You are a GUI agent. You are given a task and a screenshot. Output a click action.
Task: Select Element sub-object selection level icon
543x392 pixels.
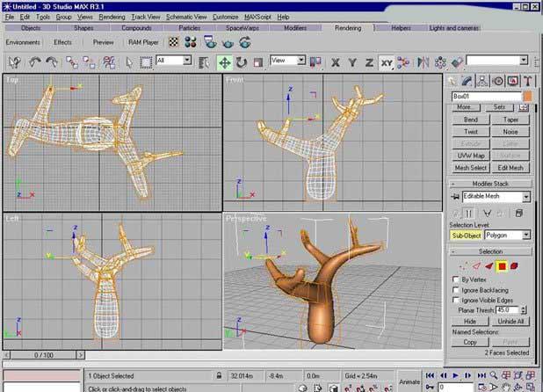[514, 266]
